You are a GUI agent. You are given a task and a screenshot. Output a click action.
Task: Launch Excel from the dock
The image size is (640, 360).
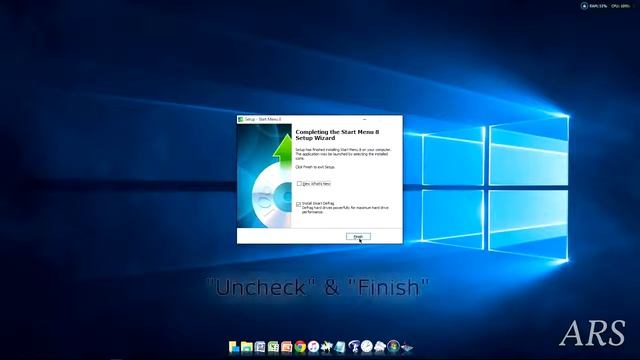(273, 347)
